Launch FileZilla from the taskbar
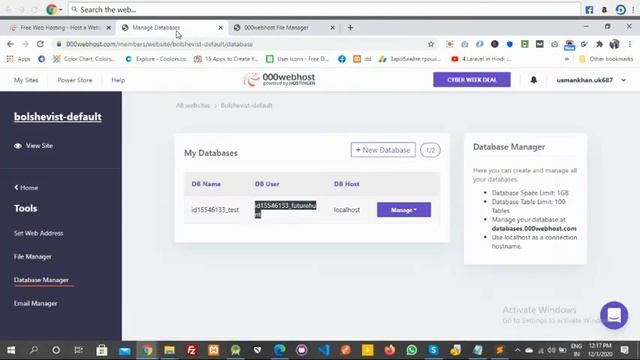The height and width of the screenshot is (360, 640). click(x=191, y=350)
